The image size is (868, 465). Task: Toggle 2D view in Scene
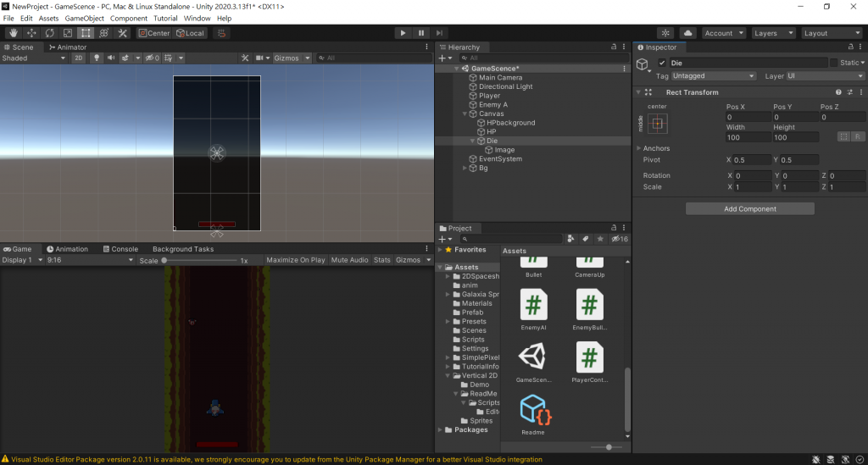point(79,58)
